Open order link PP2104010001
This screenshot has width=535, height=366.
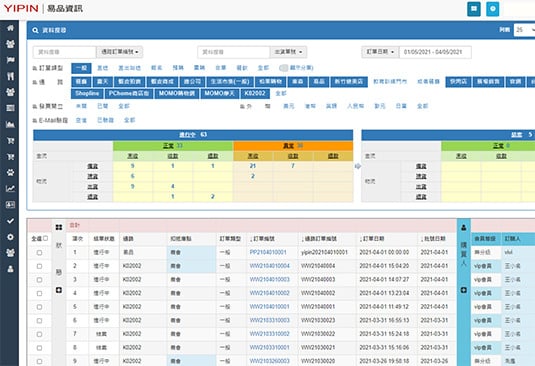click(x=268, y=252)
